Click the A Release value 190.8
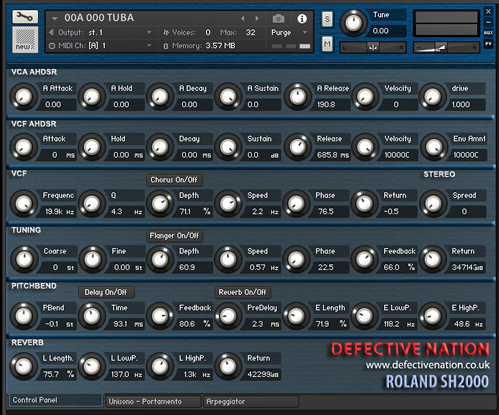Image resolution: width=499 pixels, height=415 pixels. click(x=330, y=105)
